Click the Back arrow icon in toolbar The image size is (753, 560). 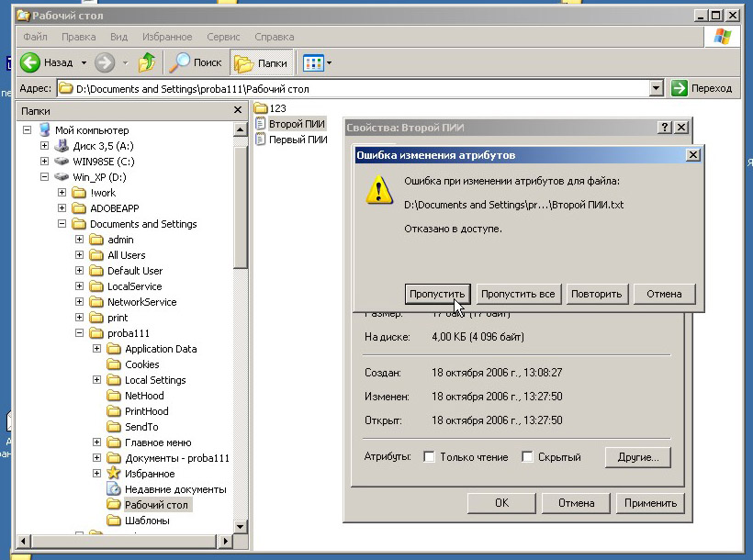tap(31, 62)
